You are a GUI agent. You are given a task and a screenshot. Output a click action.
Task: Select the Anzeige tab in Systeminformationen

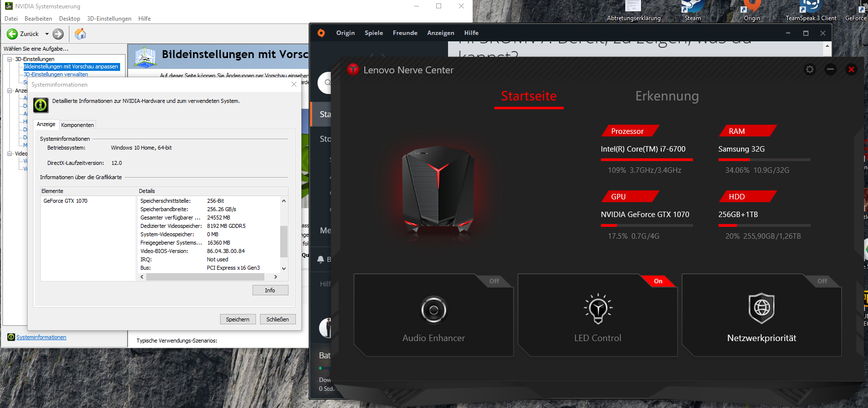point(46,125)
